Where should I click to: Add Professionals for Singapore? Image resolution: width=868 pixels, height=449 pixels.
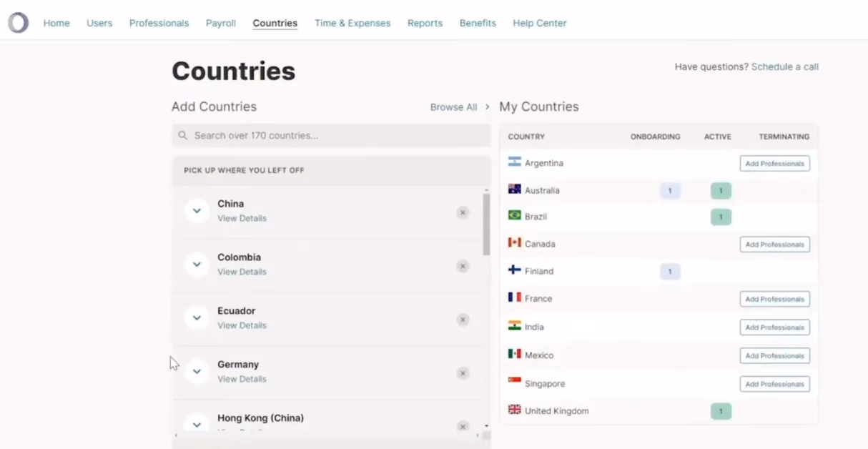774,384
